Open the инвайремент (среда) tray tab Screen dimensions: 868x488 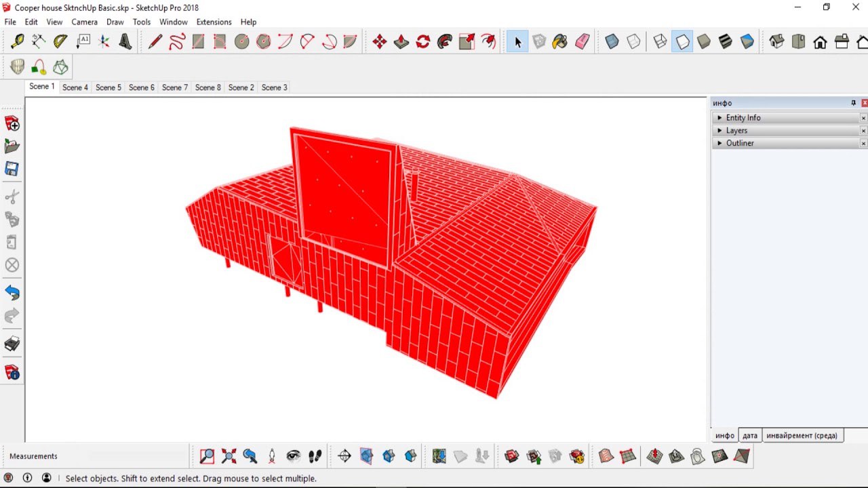point(802,435)
